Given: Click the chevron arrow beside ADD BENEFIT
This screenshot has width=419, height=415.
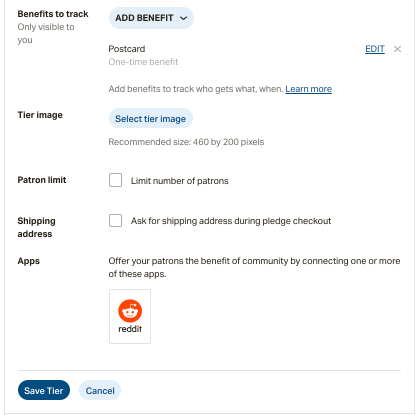Looking at the screenshot, I should [183, 18].
